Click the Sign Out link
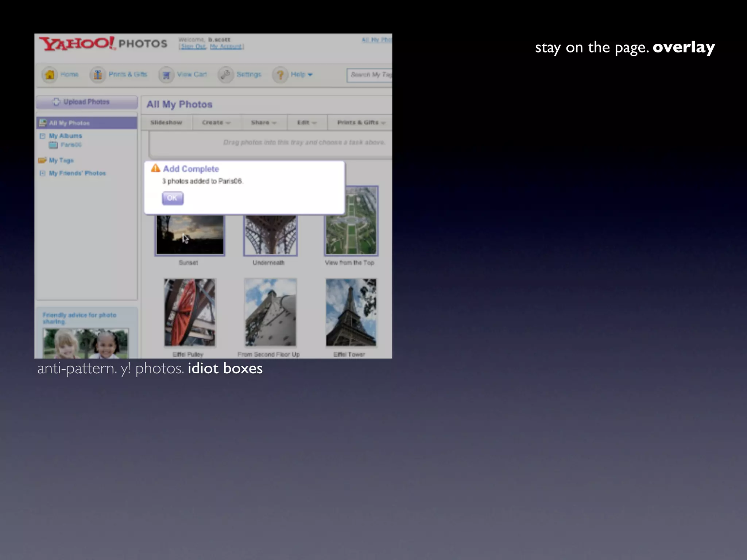Image resolution: width=747 pixels, height=560 pixels. pyautogui.click(x=193, y=46)
